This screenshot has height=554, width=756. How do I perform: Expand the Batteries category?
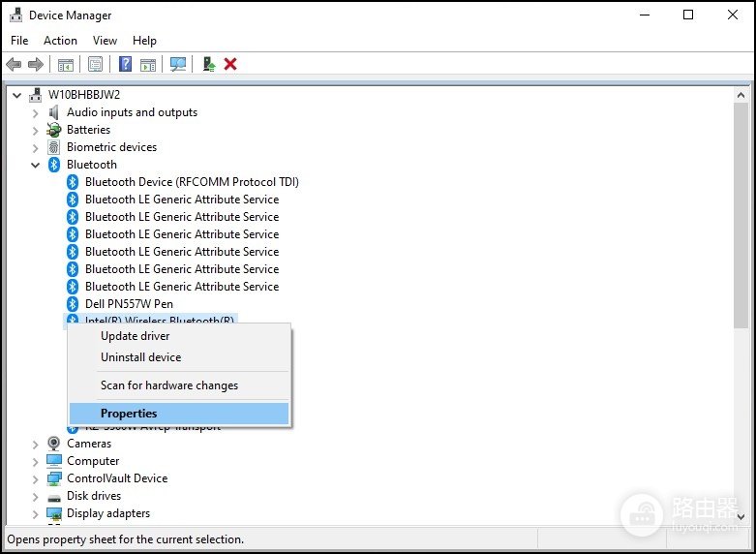[35, 131]
